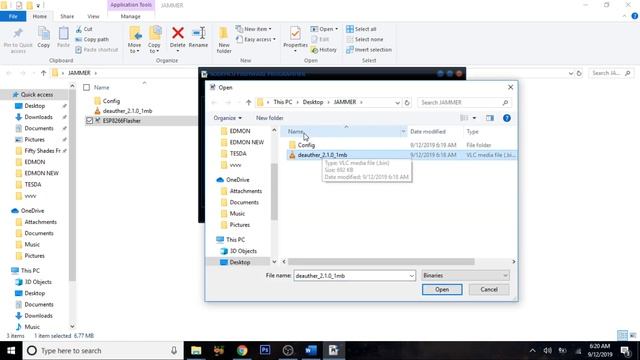Refresh the Open dialog folder view
The width and height of the screenshot is (640, 360).
click(x=407, y=102)
